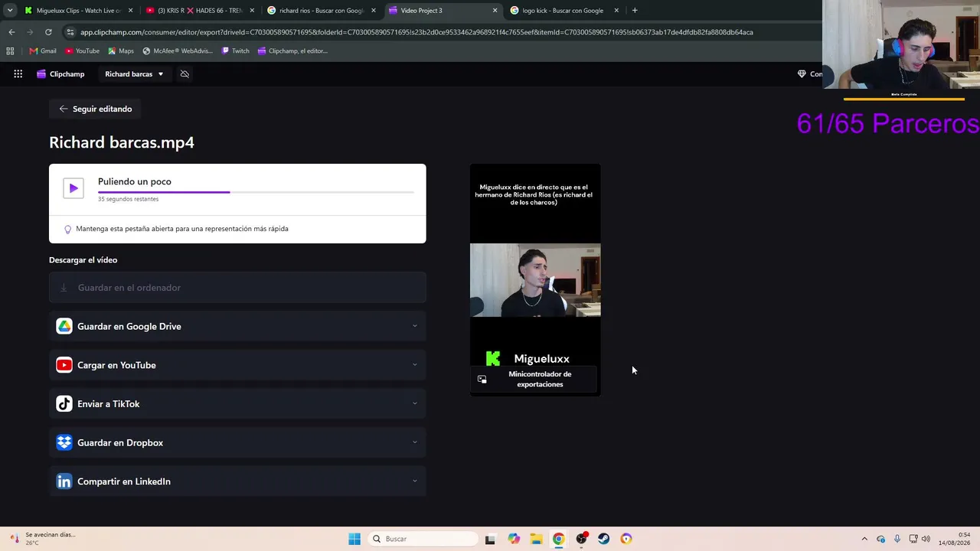The image size is (980, 551).
Task: Open the Clipchamp apps grid launcher
Action: [18, 74]
